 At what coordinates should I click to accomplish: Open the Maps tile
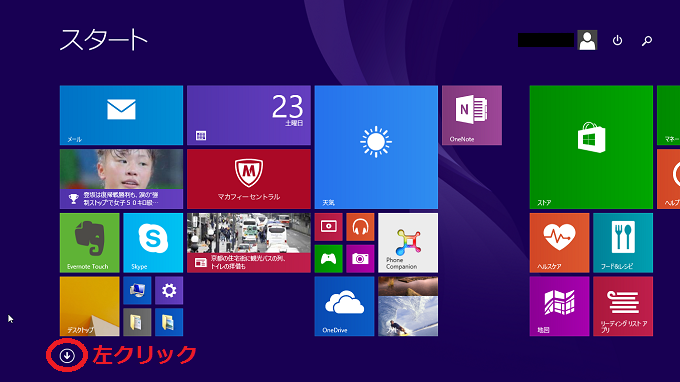point(559,307)
